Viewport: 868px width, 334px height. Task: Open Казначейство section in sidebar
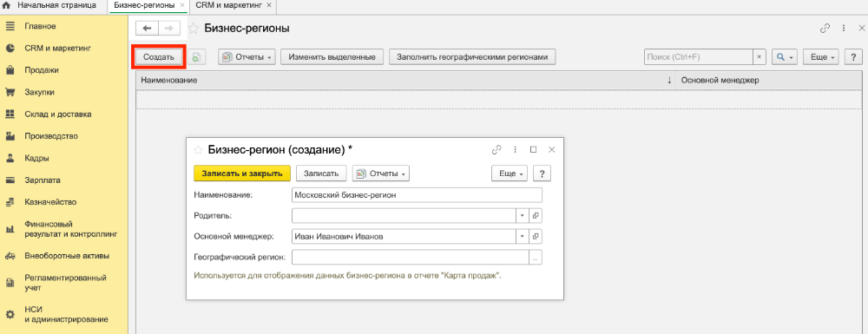[50, 202]
